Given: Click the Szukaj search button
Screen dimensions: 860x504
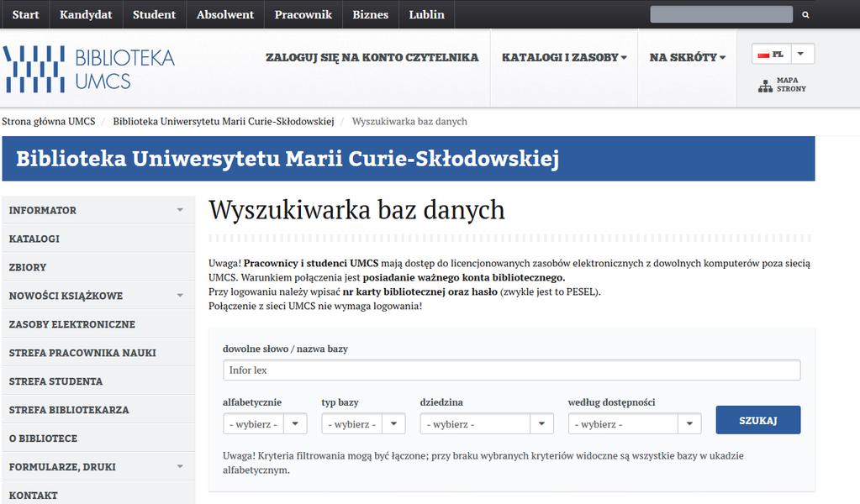Looking at the screenshot, I should point(758,420).
